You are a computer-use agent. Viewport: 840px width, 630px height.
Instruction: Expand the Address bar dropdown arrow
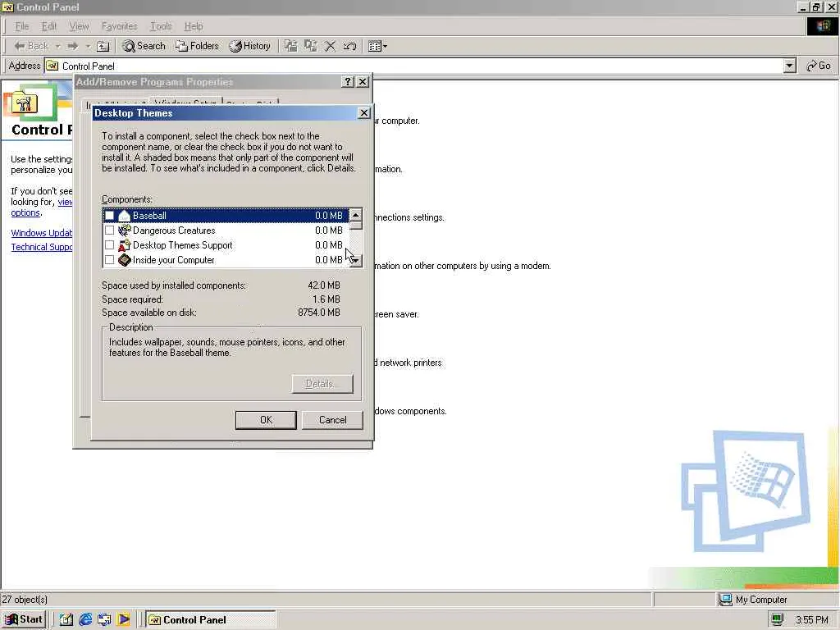(790, 66)
